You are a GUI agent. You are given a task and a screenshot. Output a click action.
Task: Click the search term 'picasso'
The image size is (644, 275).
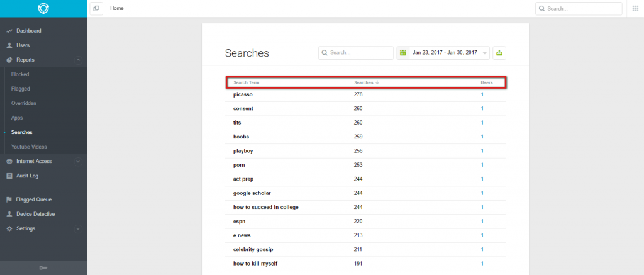[243, 94]
